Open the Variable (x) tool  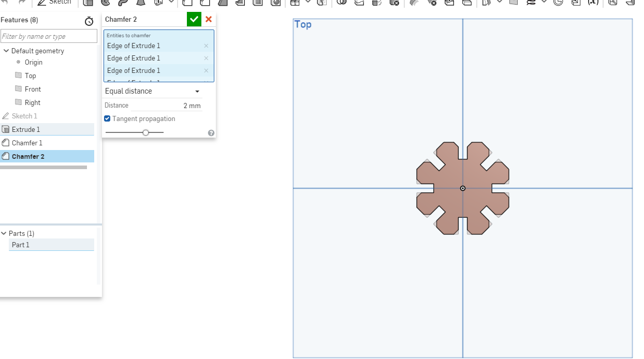593,2
